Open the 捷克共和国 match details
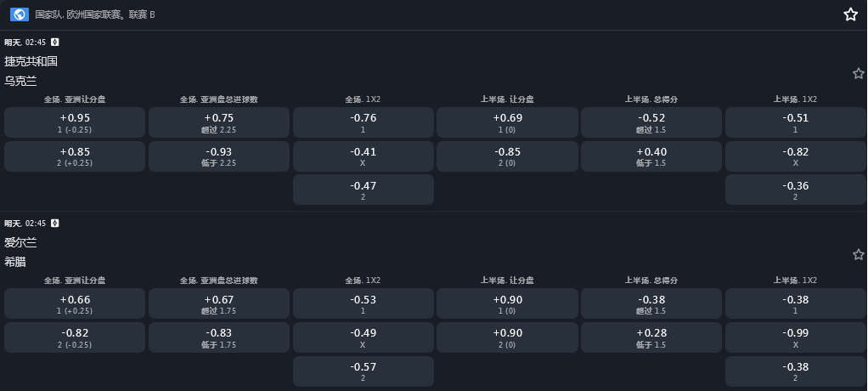 [x=31, y=61]
